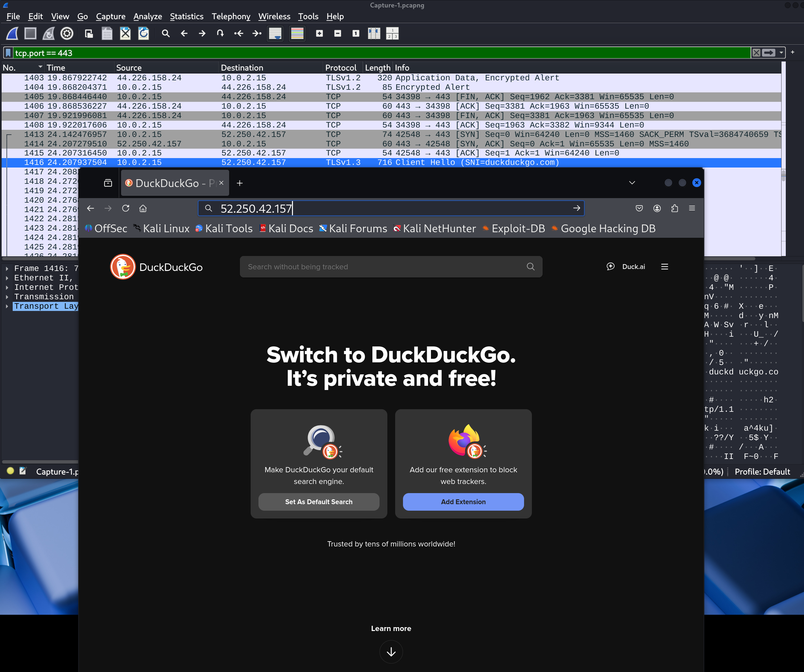Zoom out the Wireshark main window text

[338, 34]
